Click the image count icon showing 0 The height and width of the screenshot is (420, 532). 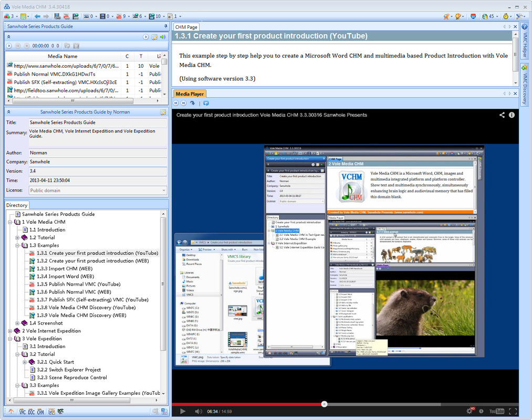(x=86, y=16)
